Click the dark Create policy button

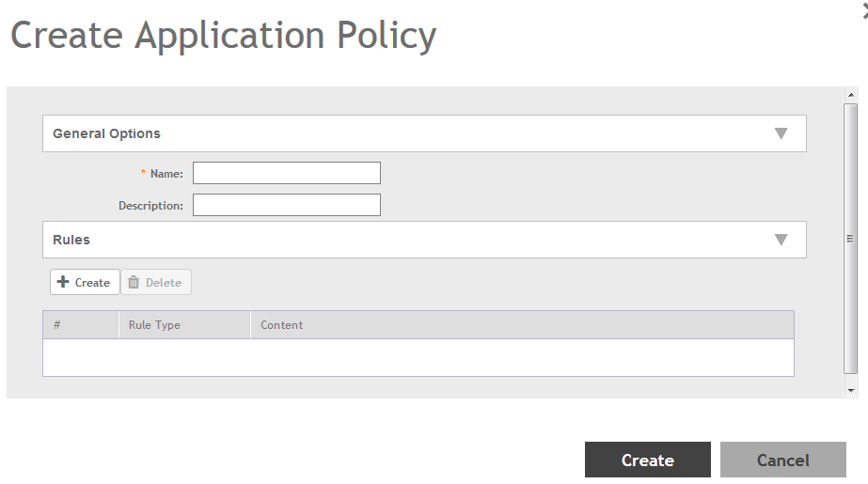click(648, 460)
